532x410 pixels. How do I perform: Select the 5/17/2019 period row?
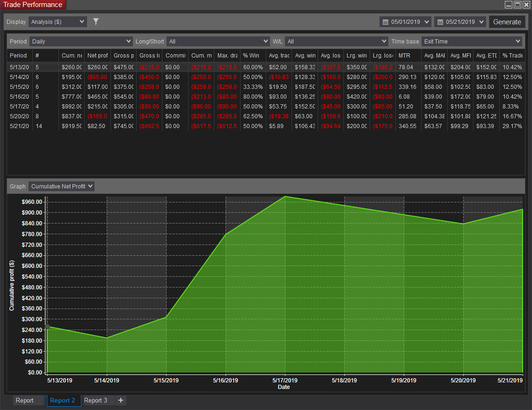[266, 107]
